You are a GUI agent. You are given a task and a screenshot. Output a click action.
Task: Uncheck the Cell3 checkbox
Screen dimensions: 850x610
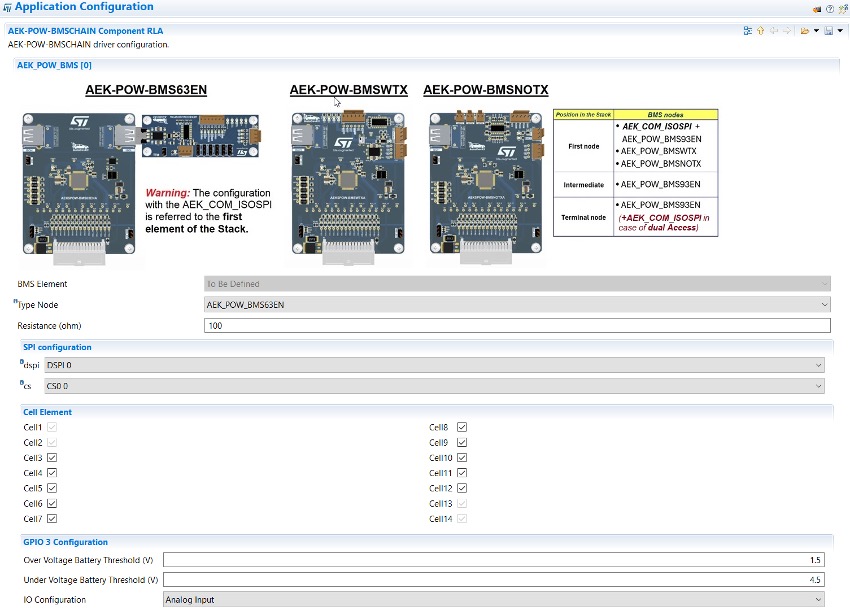pos(52,458)
